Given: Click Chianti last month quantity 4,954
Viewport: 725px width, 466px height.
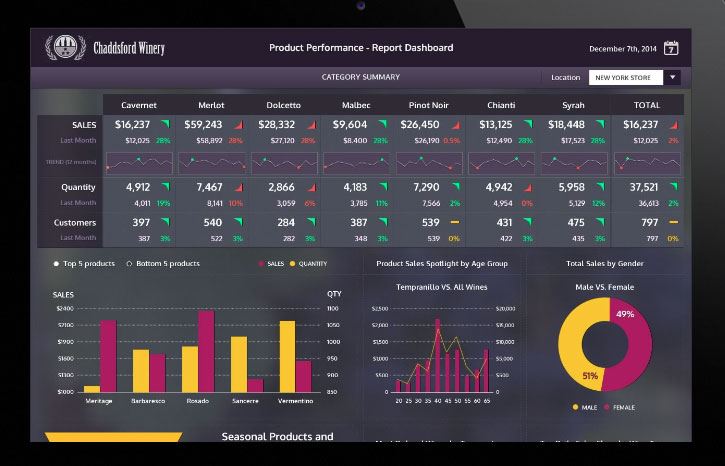Looking at the screenshot, I should [503, 203].
